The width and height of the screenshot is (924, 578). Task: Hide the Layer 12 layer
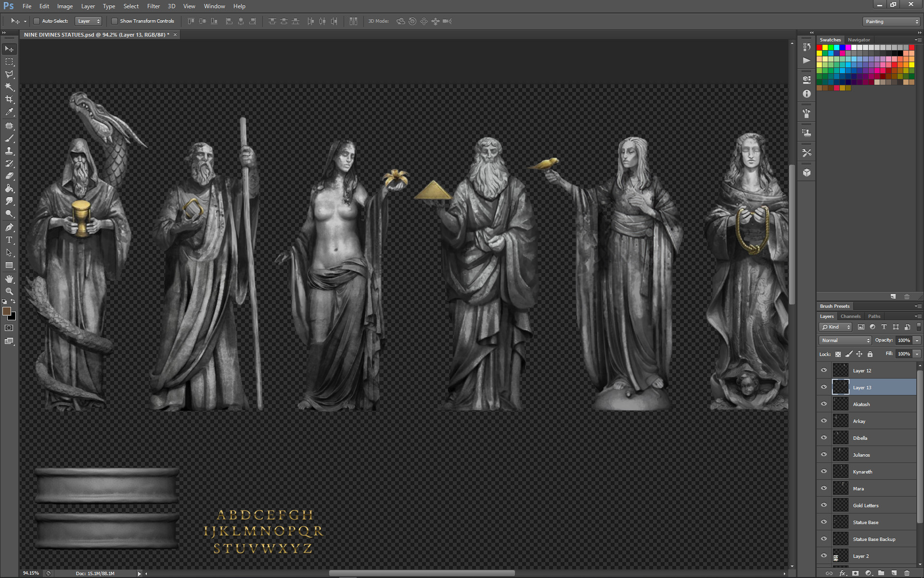click(x=824, y=370)
